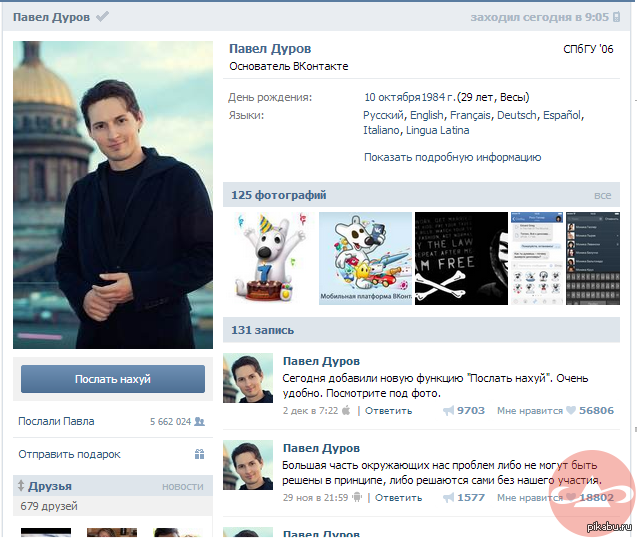This screenshot has height=538, width=637.
Task: Click the author name on the 2 дек post
Action: pos(321,361)
